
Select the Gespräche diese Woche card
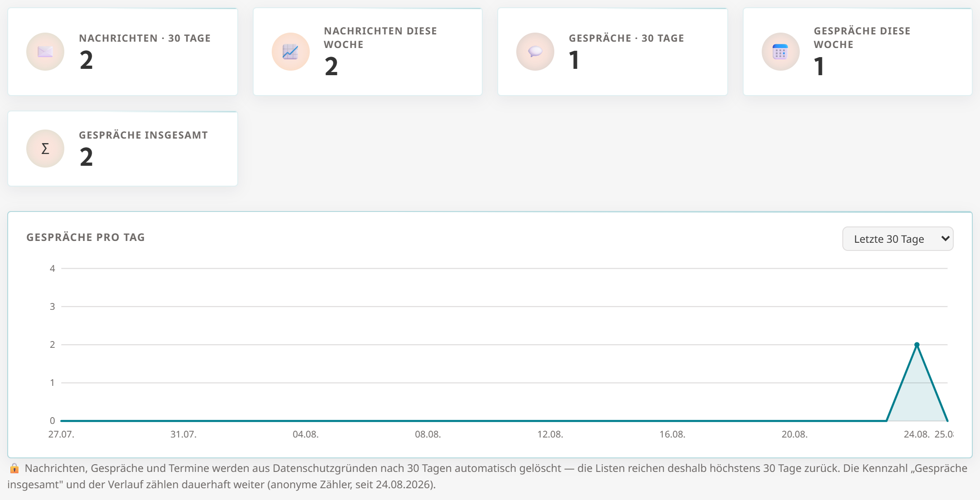point(858,52)
